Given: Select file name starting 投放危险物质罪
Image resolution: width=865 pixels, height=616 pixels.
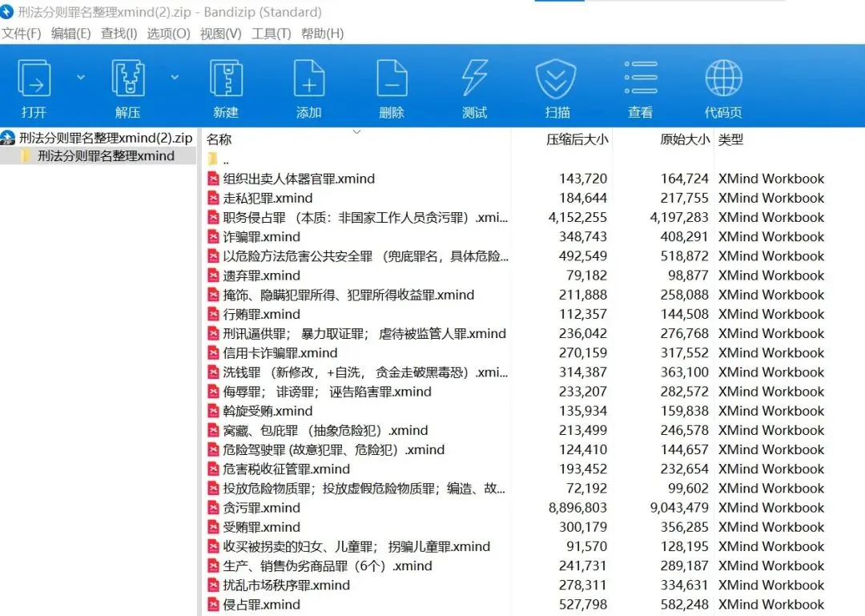Looking at the screenshot, I should [364, 489].
